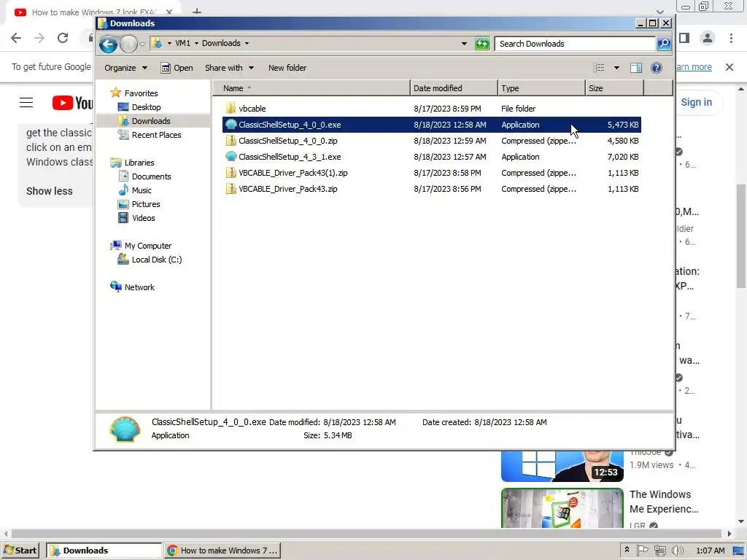Open Downloads in the navigation pane
The height and width of the screenshot is (560, 747).
pos(151,121)
